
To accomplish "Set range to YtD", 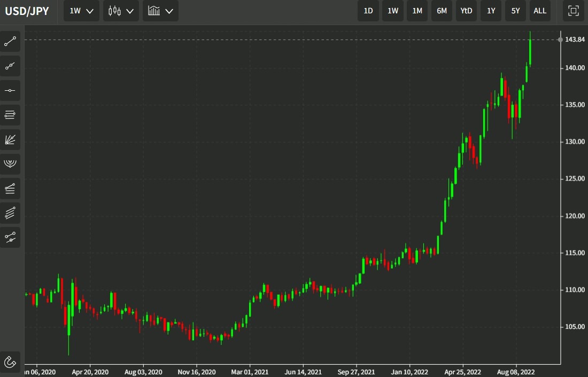I will (x=466, y=11).
